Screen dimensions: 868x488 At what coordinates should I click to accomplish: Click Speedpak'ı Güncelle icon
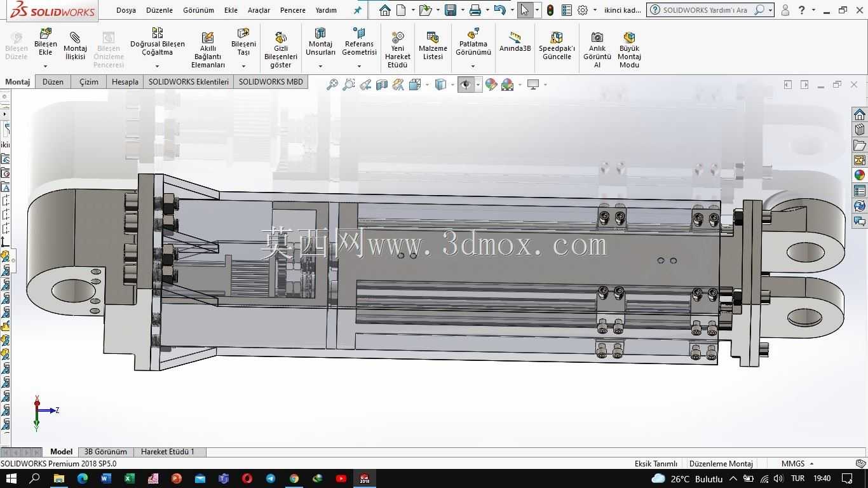tap(557, 38)
